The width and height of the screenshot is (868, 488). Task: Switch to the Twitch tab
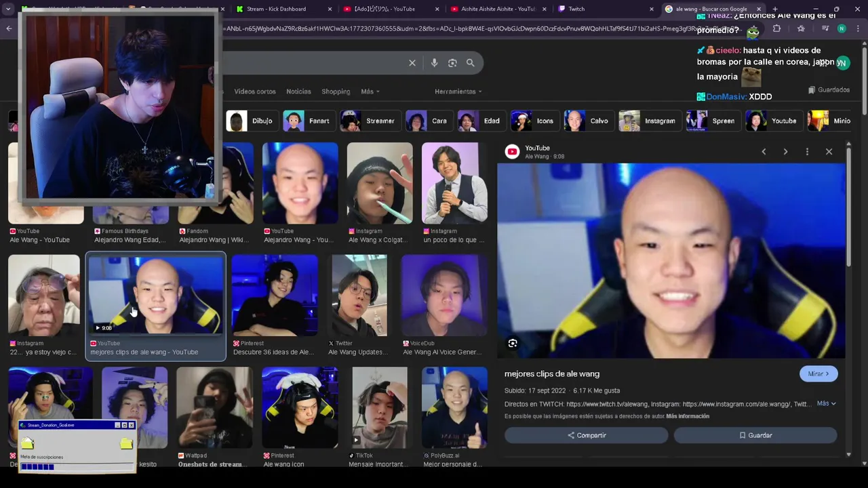click(x=576, y=9)
